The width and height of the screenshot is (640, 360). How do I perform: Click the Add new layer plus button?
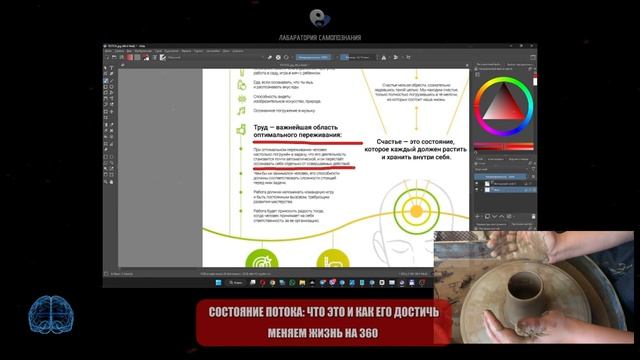(477, 216)
